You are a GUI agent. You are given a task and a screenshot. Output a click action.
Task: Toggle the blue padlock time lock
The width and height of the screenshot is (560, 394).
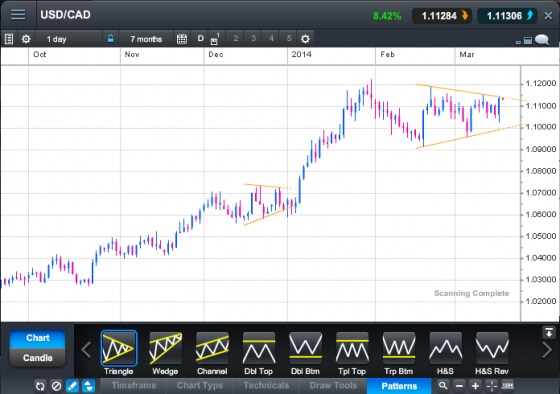point(111,39)
